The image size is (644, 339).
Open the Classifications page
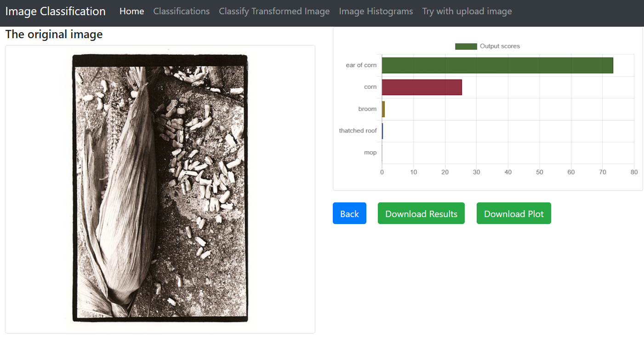pyautogui.click(x=182, y=11)
